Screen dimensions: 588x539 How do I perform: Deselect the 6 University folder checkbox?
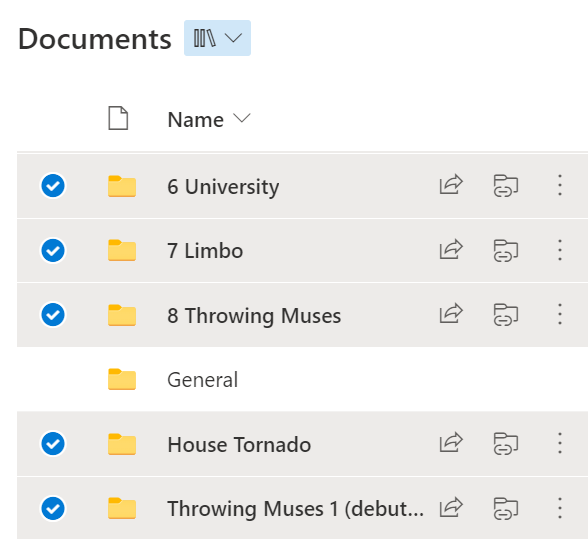(x=53, y=185)
